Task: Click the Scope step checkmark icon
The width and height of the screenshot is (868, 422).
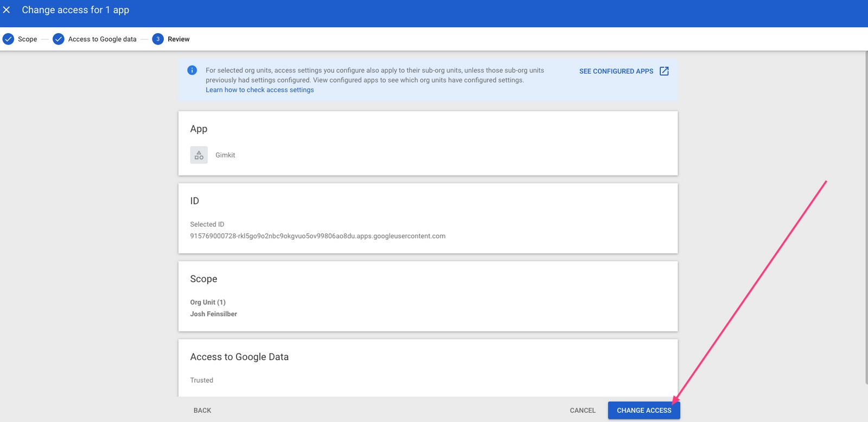Action: [x=8, y=39]
